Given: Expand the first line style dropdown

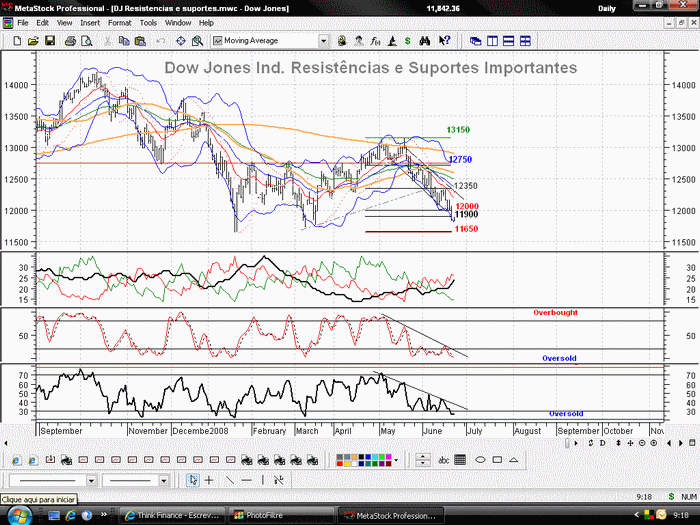Looking at the screenshot, I should tap(91, 481).
